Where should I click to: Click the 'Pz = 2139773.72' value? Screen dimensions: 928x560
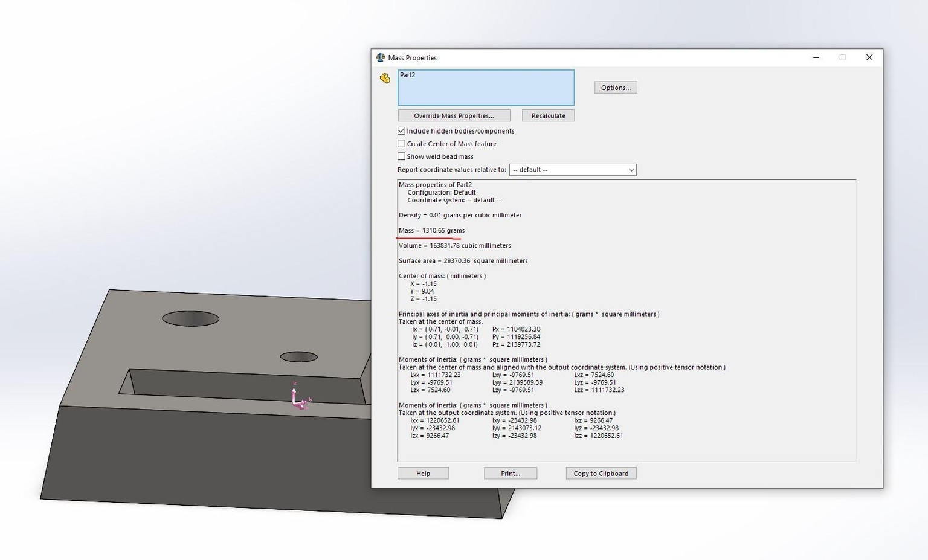click(x=516, y=344)
